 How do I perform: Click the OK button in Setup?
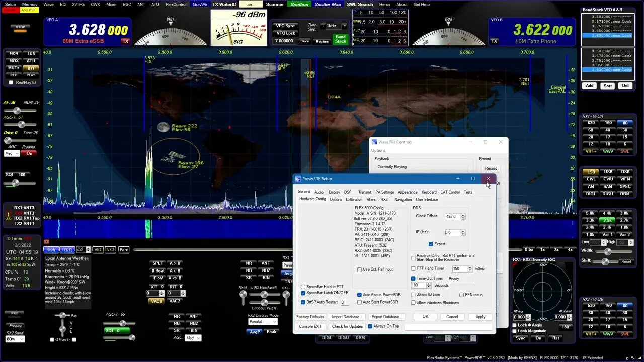[x=425, y=317]
